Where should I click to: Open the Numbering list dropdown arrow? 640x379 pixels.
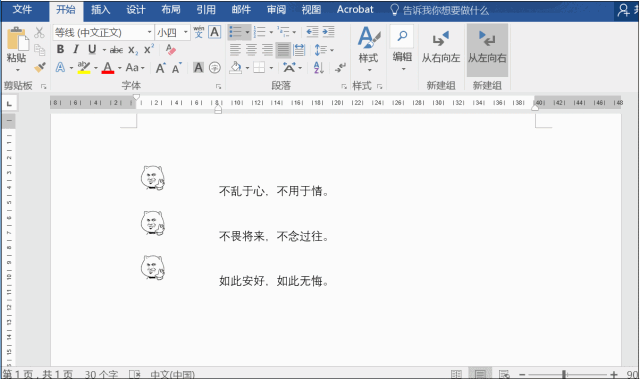click(x=271, y=32)
